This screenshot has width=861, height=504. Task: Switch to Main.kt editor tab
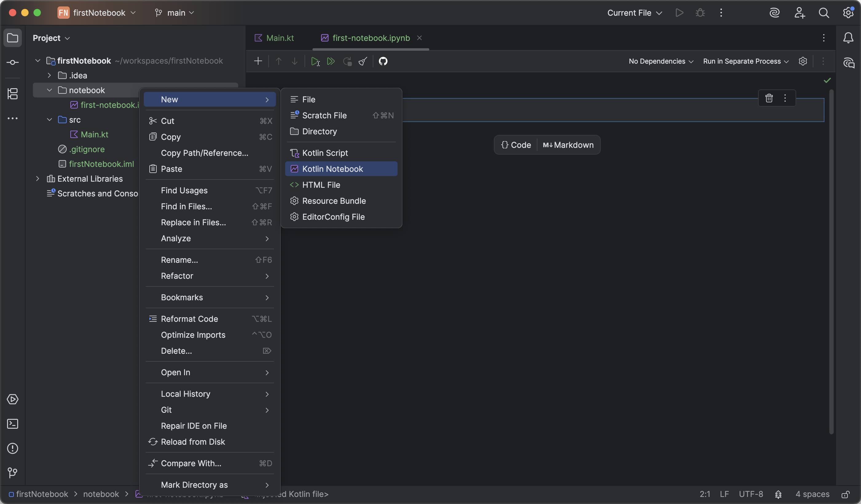(274, 38)
